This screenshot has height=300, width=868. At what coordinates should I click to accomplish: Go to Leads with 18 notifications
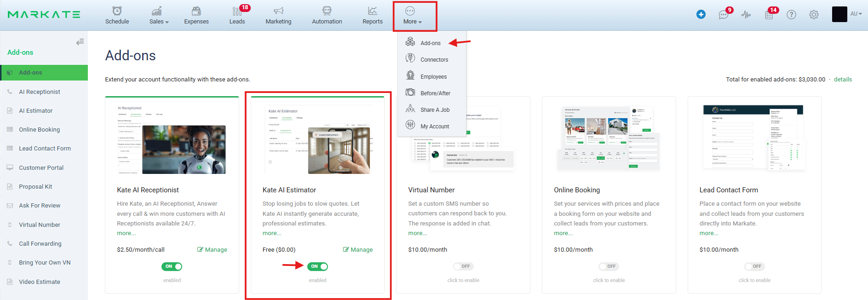coord(237,15)
